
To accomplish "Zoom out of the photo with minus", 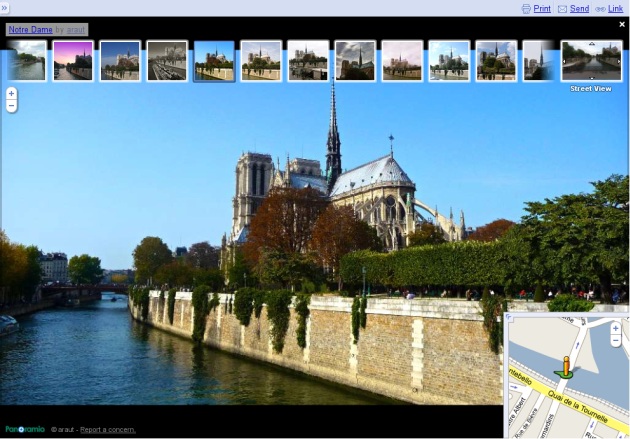I will pos(11,106).
